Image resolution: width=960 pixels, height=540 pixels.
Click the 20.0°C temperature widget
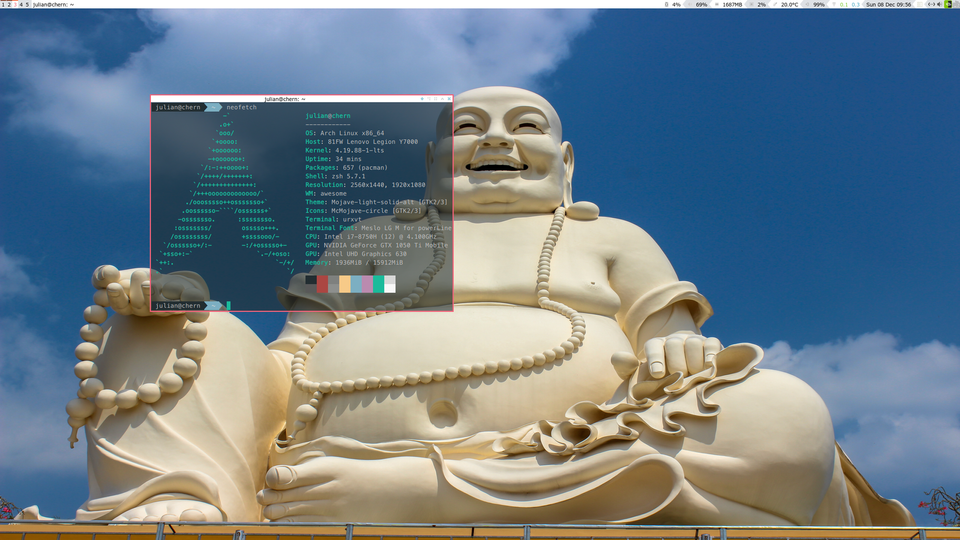(x=787, y=4)
